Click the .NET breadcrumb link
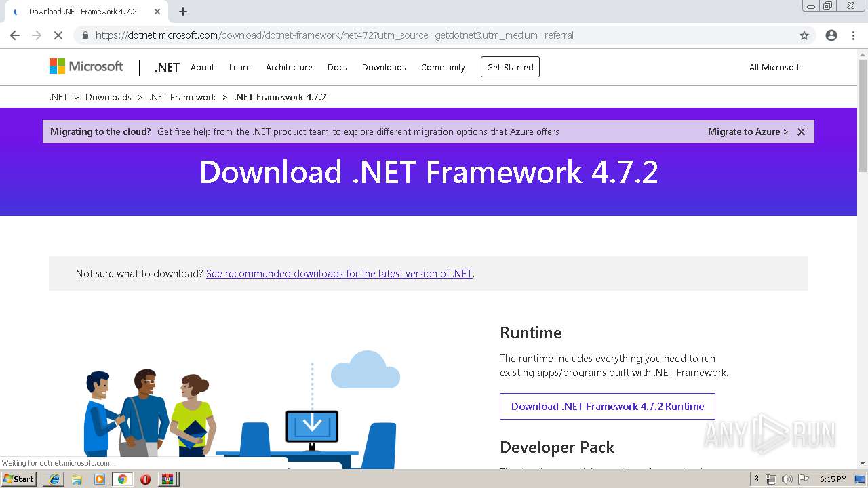 59,97
